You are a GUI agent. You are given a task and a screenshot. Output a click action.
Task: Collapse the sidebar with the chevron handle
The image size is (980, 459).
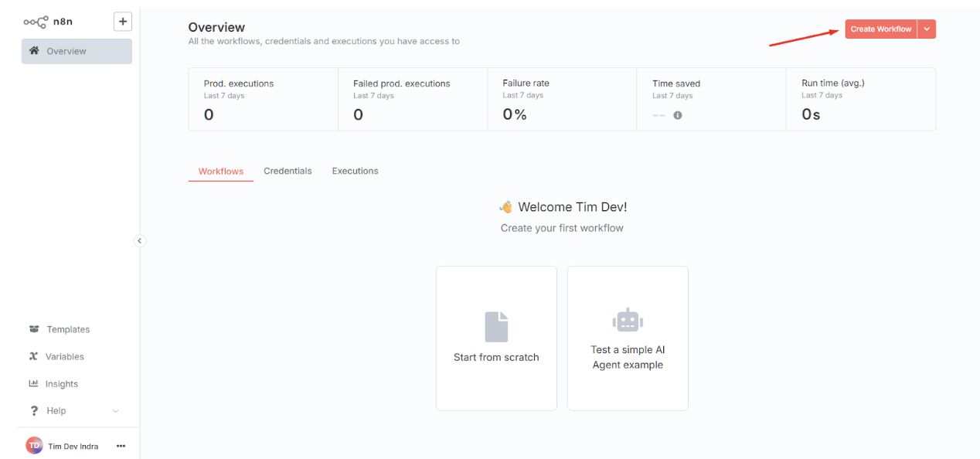(x=140, y=240)
